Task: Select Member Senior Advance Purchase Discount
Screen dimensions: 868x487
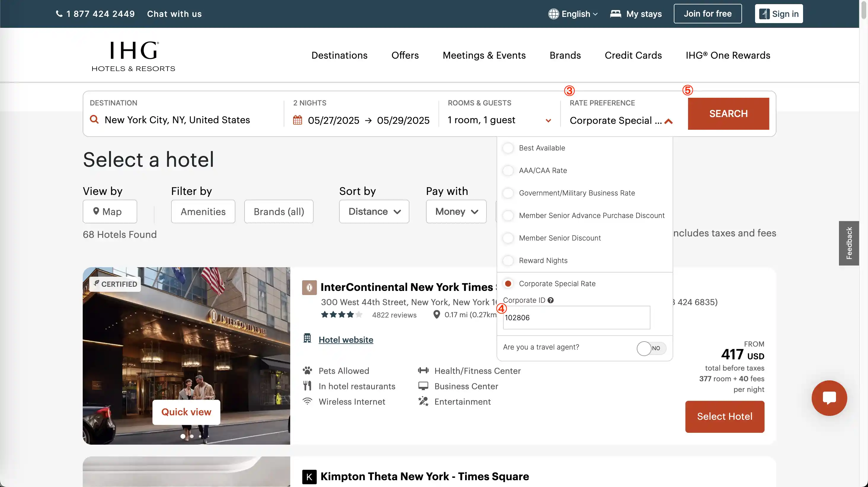Action: (x=508, y=216)
